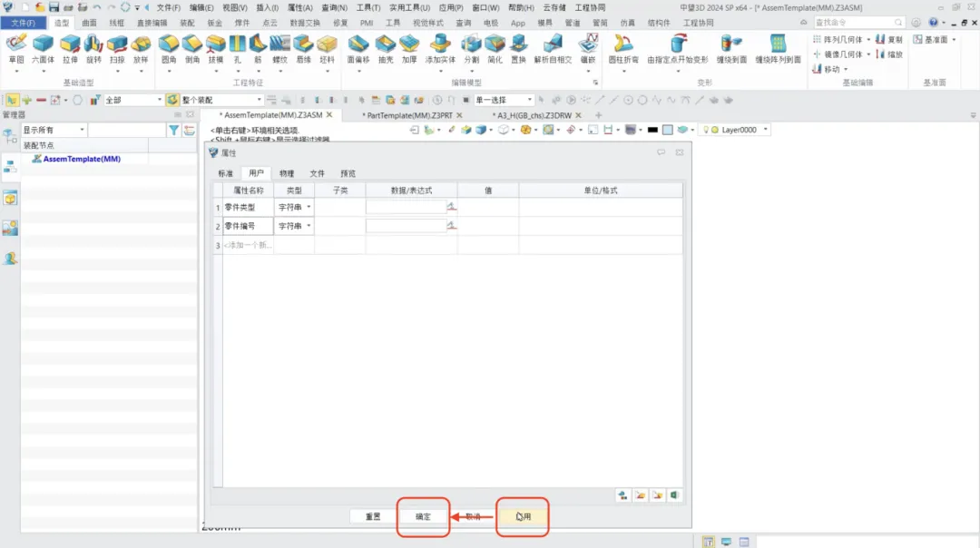Select the 圆角 (Fillet) tool
This screenshot has height=548, width=980.
[169, 47]
